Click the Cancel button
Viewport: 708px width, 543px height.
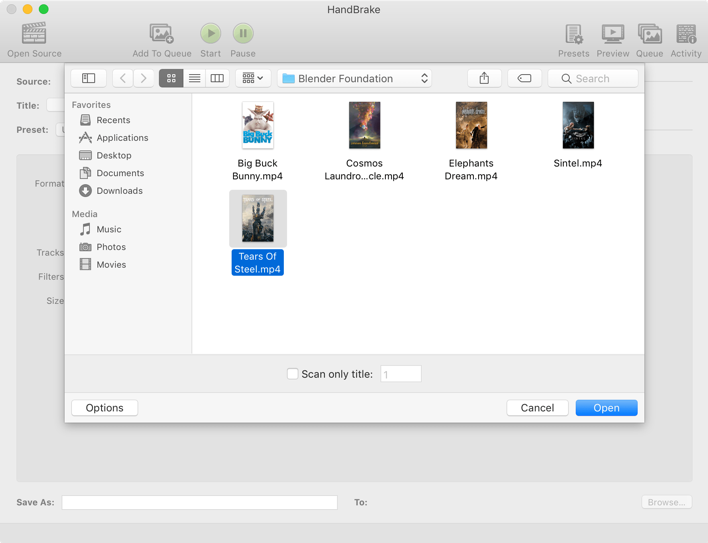(537, 408)
